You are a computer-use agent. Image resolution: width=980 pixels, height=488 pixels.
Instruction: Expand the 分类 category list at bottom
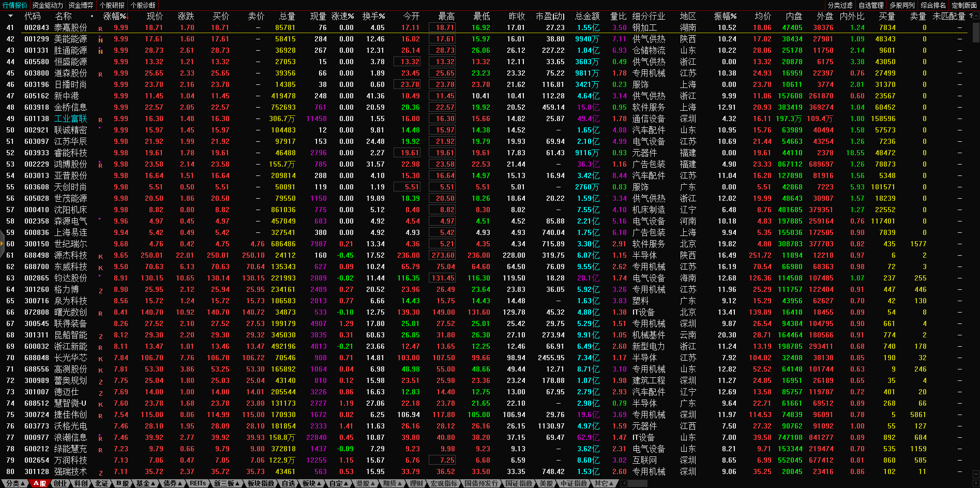(15, 483)
